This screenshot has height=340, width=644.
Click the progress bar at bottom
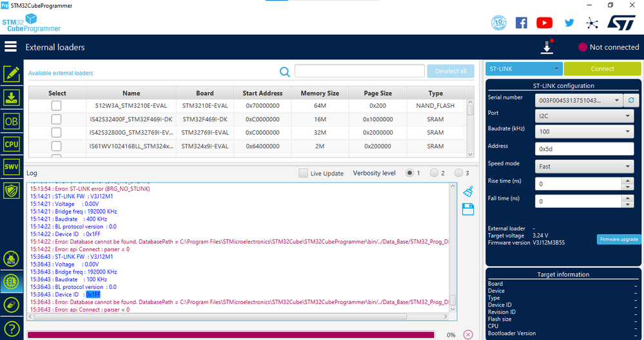pyautogui.click(x=231, y=335)
